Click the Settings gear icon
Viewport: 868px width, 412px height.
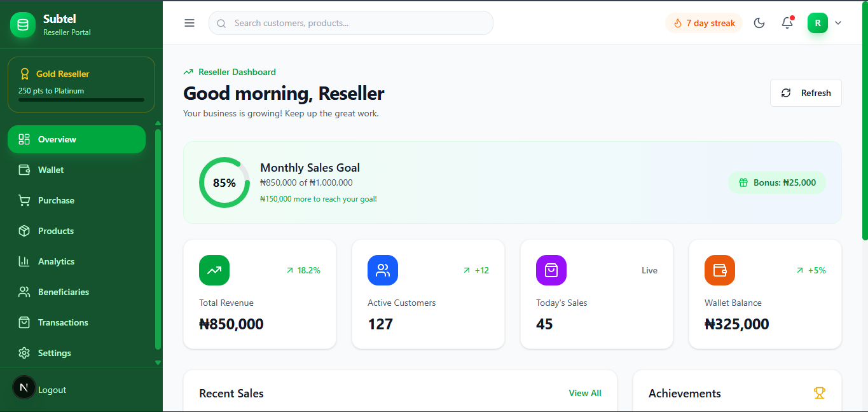coord(24,353)
